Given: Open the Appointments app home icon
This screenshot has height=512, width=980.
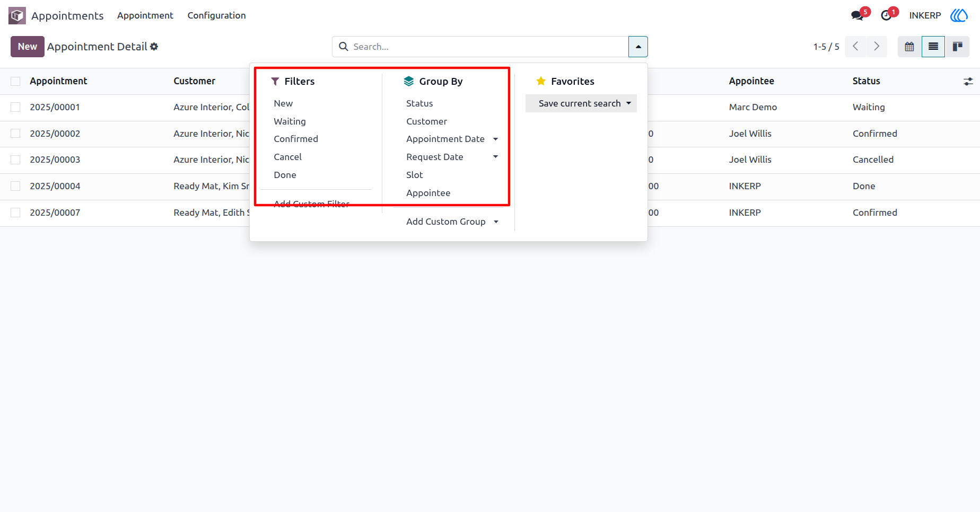Looking at the screenshot, I should point(17,15).
